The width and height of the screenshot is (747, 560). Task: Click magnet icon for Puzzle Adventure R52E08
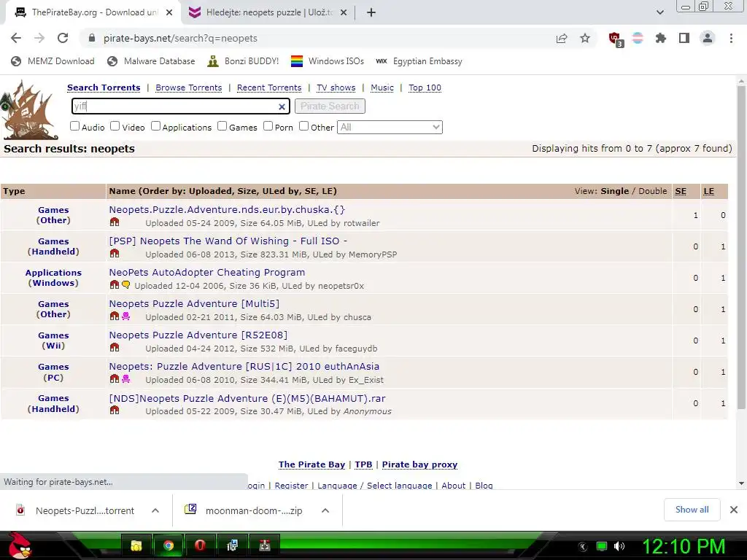coord(115,348)
